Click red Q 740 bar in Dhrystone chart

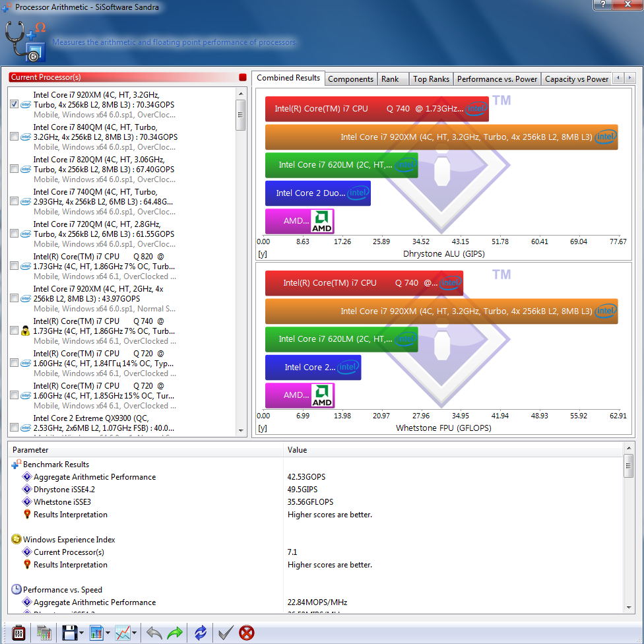pyautogui.click(x=377, y=109)
